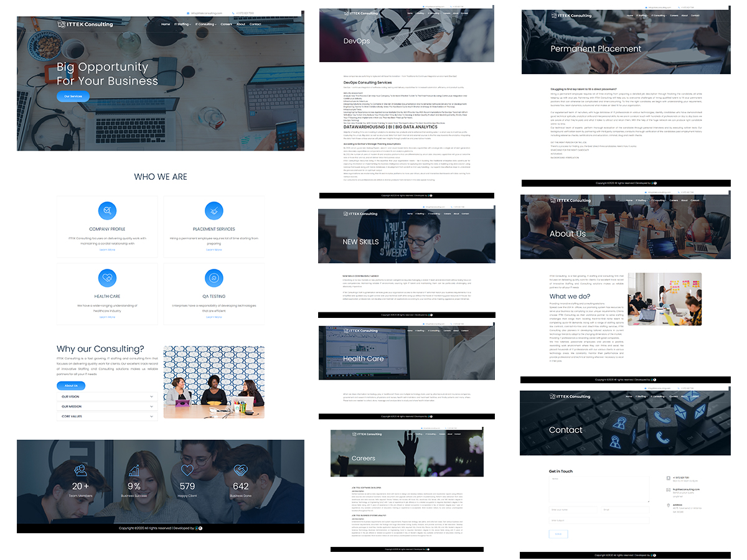Select Contact in the homepage navigation bar
Screen dimensions: 747x560
[x=255, y=24]
